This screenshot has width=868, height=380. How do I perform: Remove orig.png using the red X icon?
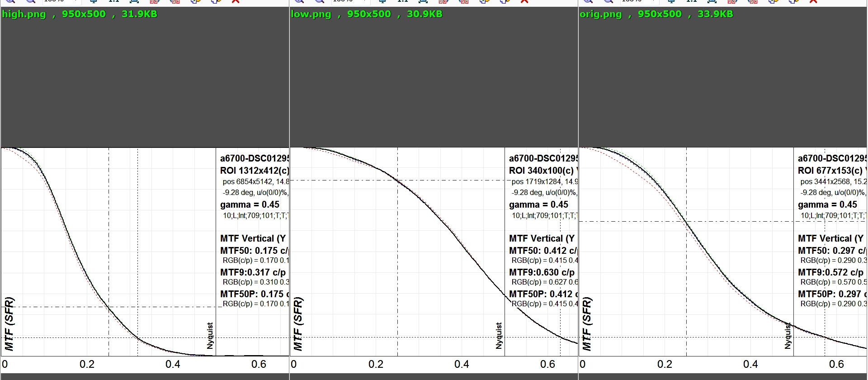[813, 1]
